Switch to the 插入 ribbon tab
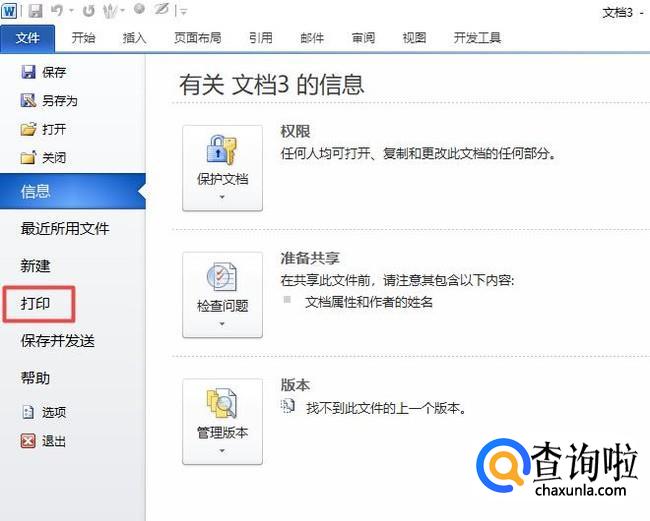 coord(134,38)
